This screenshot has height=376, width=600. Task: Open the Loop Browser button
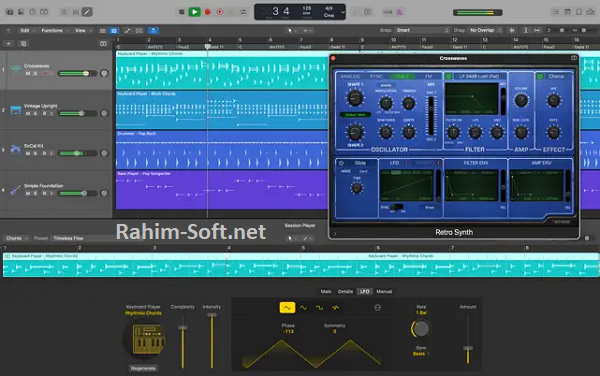pyautogui.click(x=579, y=12)
